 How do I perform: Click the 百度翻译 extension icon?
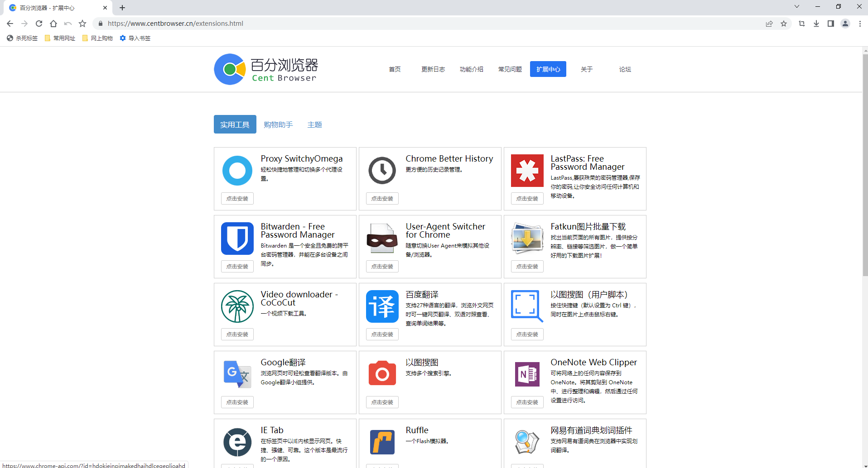coord(382,306)
